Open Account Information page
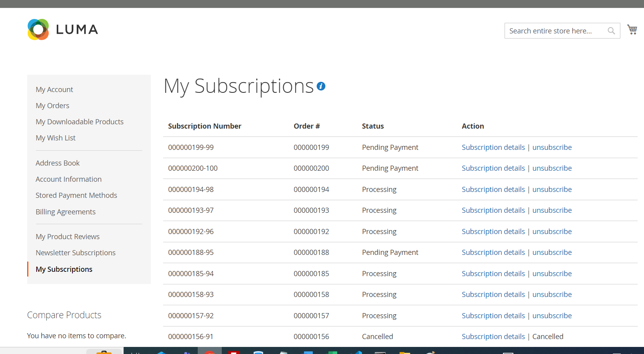644x354 pixels. [x=69, y=179]
